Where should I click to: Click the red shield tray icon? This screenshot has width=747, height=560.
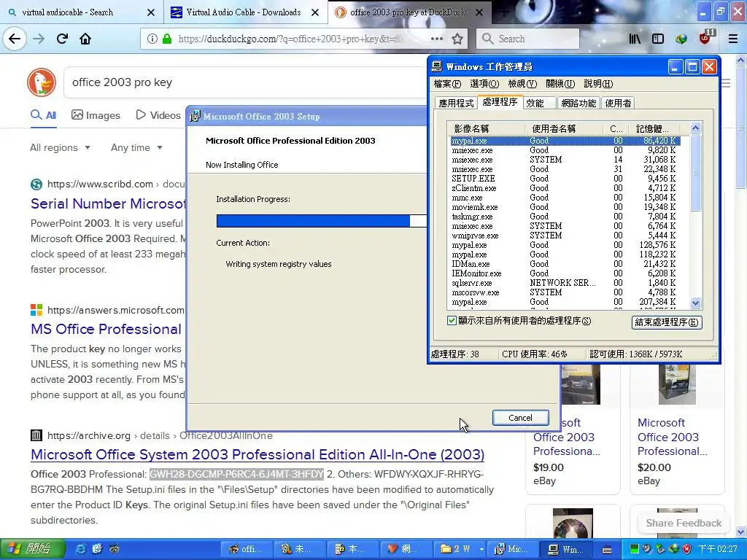coord(687,549)
